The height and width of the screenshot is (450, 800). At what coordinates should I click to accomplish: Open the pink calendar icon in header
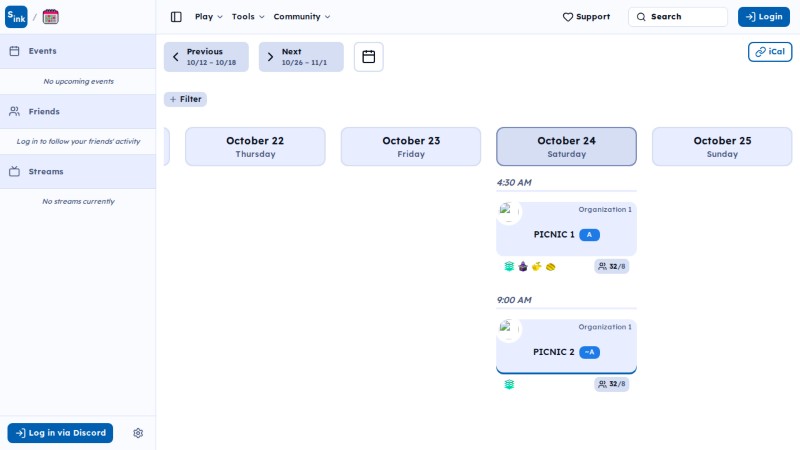[x=50, y=17]
